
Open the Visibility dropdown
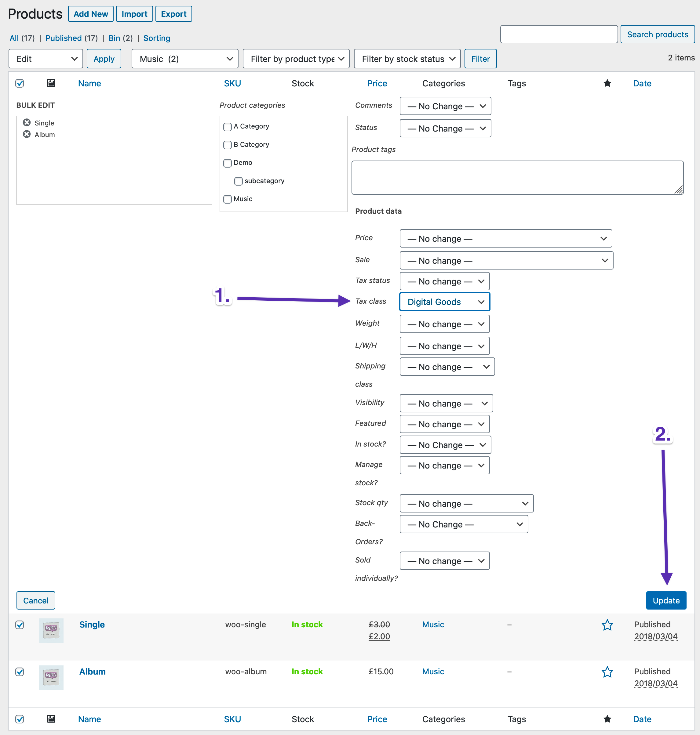coord(446,404)
